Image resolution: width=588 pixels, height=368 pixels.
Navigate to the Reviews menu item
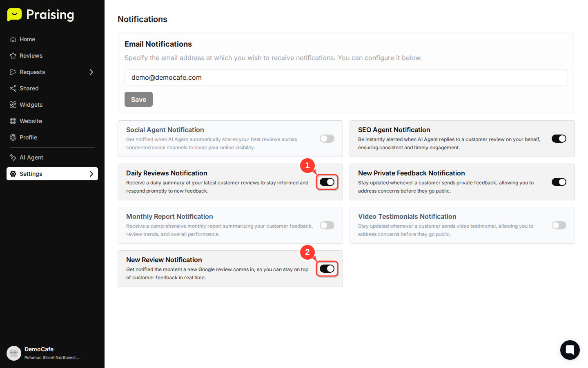[x=31, y=55]
